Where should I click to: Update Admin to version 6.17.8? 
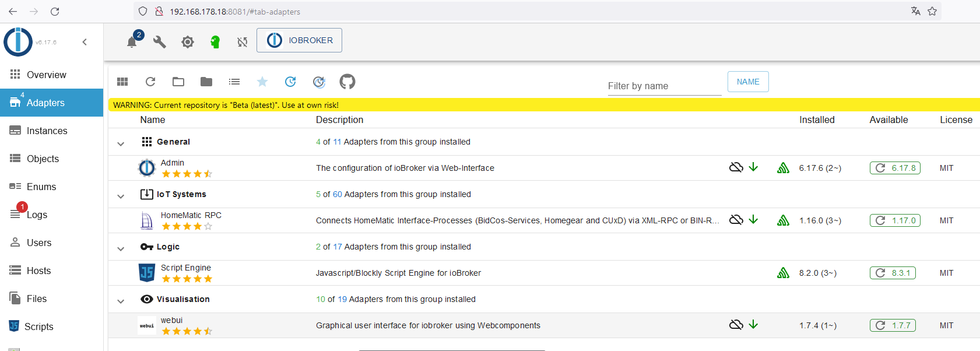coord(895,168)
